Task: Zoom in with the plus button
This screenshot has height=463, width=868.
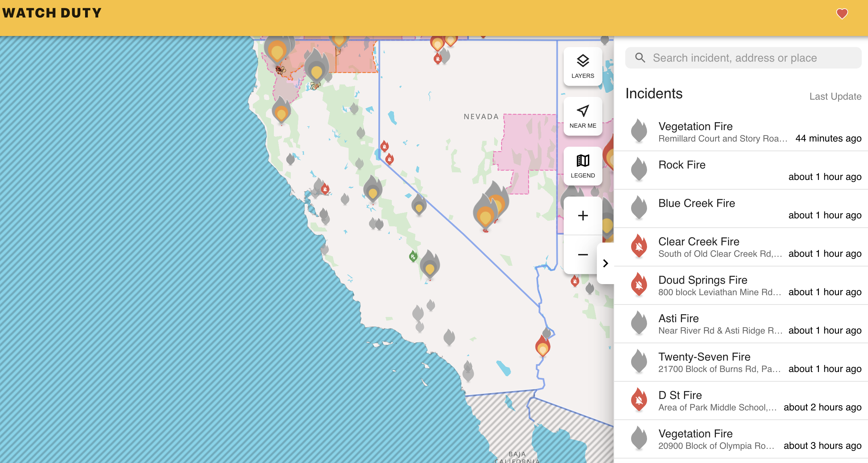Action: [x=583, y=216]
